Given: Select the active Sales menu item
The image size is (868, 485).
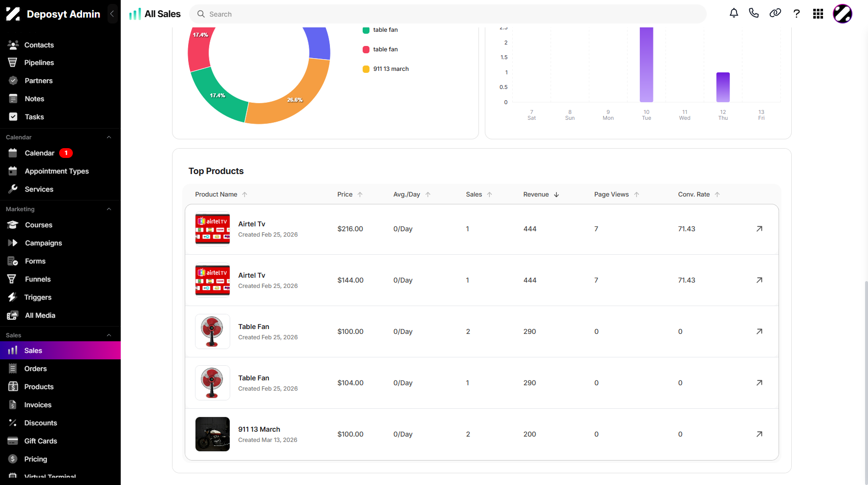Looking at the screenshot, I should 60,351.
